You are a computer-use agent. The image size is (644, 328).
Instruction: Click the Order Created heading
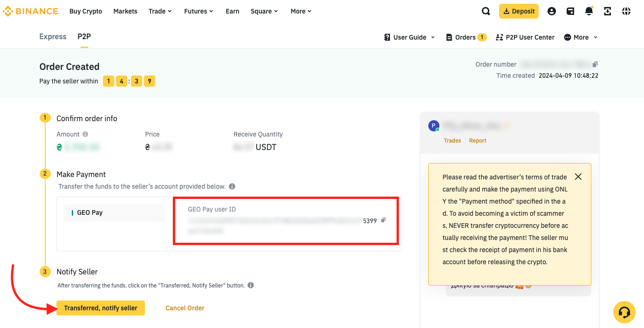(x=69, y=67)
